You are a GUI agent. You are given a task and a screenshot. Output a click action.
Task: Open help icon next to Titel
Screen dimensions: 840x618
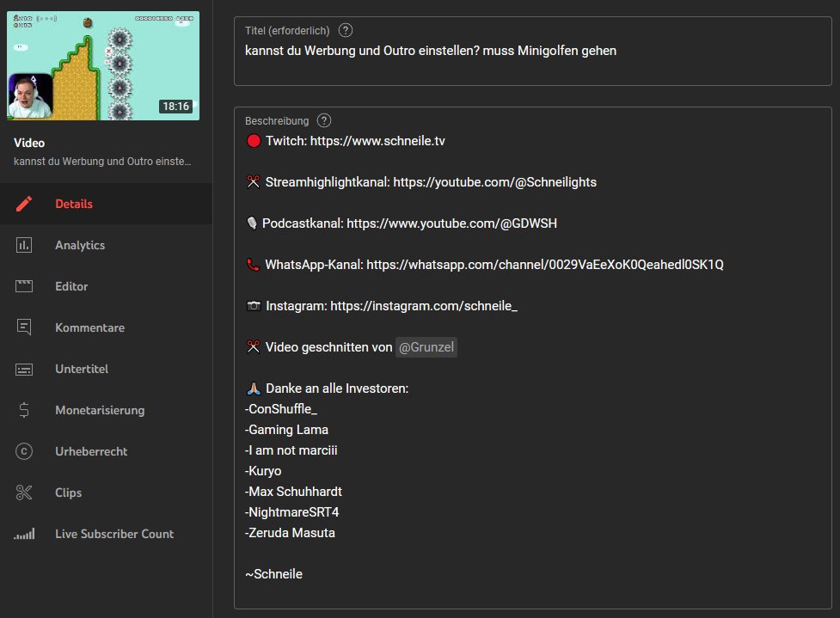(346, 31)
